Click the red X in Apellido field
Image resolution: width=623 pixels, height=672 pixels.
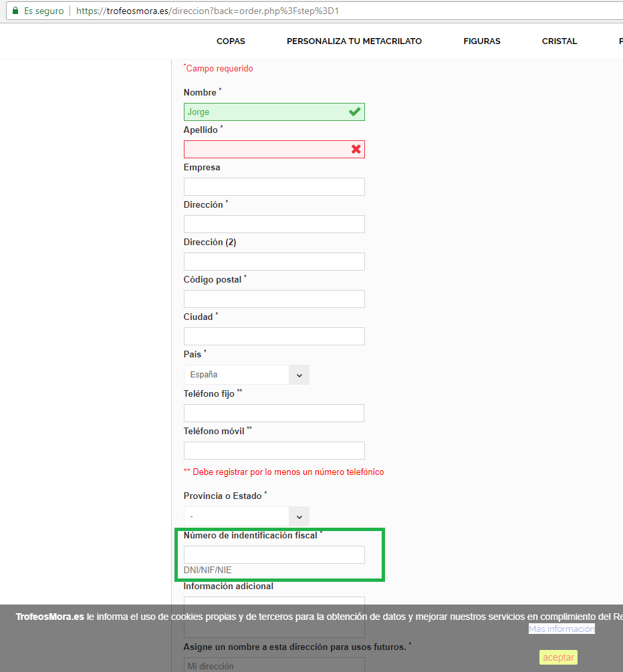pos(356,149)
